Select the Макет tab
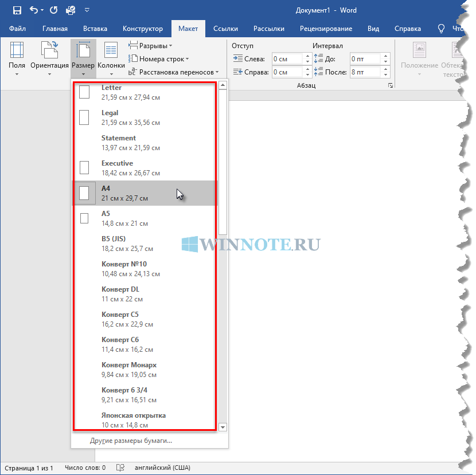This screenshot has height=475, width=476. pos(188,29)
